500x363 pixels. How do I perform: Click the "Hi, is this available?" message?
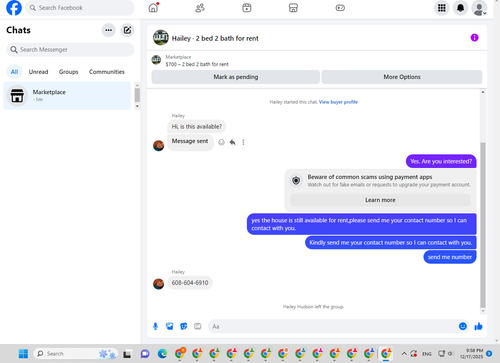point(197,127)
